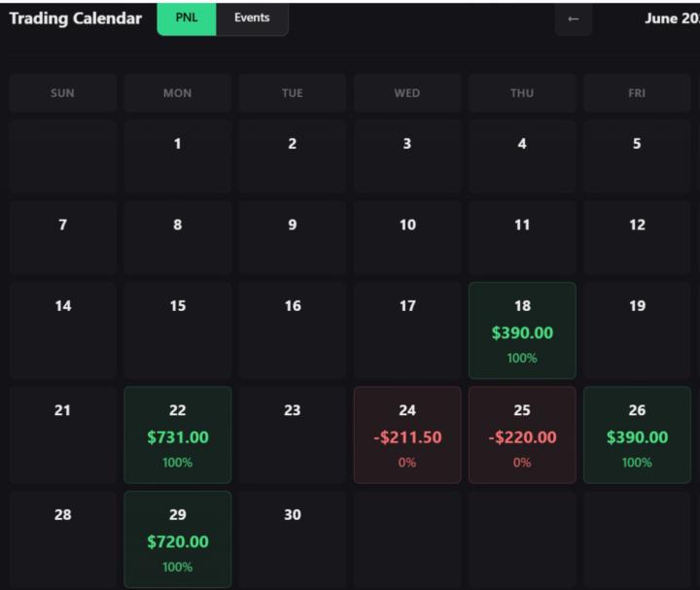Select day 10 in the calendar
The width and height of the screenshot is (700, 590).
tap(407, 237)
